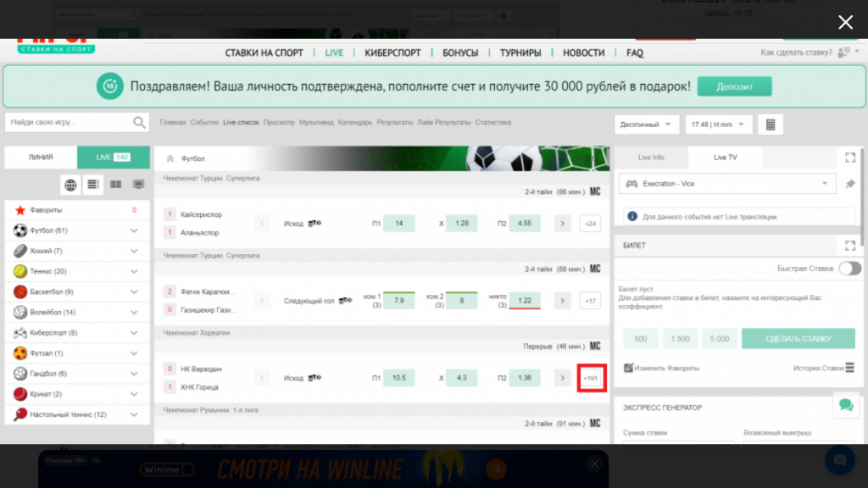Open the Десятичный odds format dropdown
The width and height of the screenshot is (868, 488).
[x=646, y=125]
